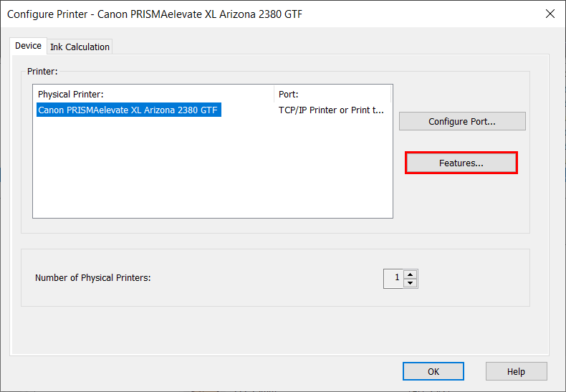The image size is (566, 392).
Task: Click the Features... button
Action: [461, 163]
